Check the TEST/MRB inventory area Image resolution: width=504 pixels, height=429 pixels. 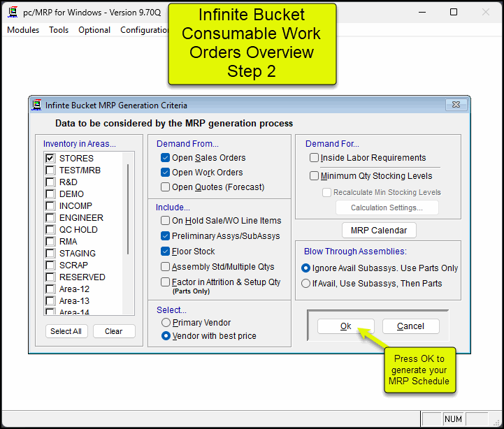(50, 170)
